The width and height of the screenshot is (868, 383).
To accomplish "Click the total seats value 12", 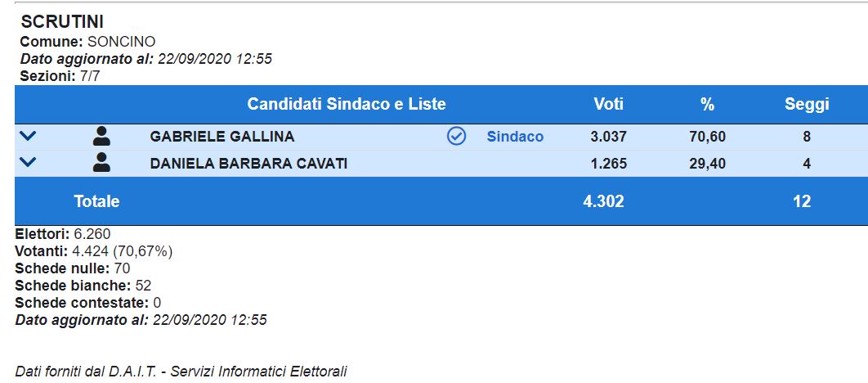I will [x=802, y=201].
